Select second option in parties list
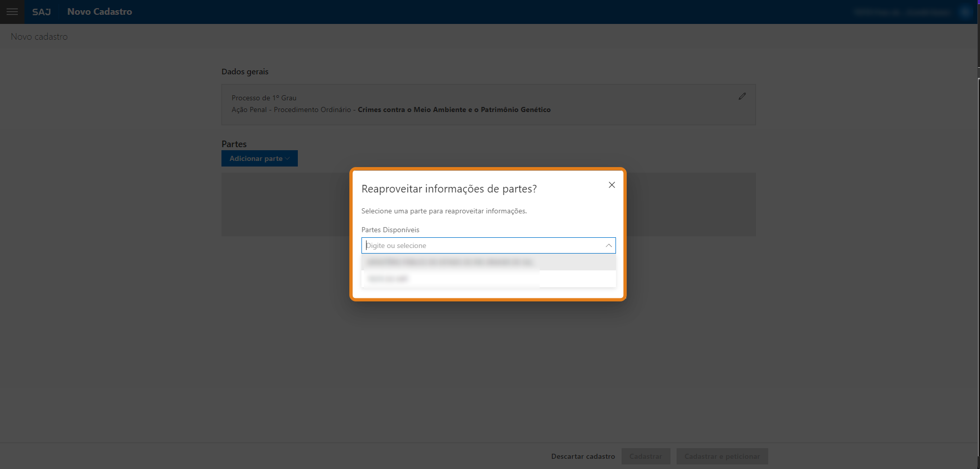Viewport: 980px width, 469px height. click(x=388, y=279)
